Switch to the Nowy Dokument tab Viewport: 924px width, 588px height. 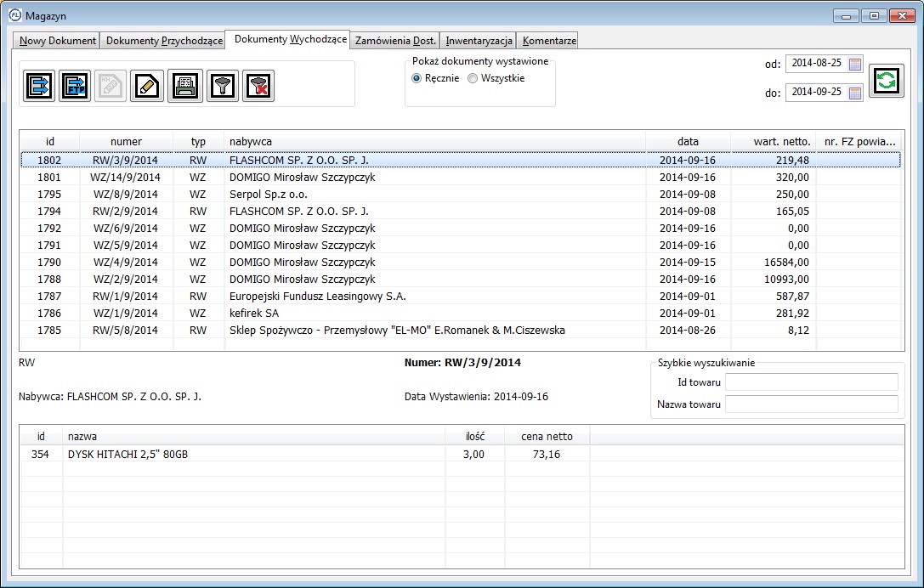tap(57, 41)
